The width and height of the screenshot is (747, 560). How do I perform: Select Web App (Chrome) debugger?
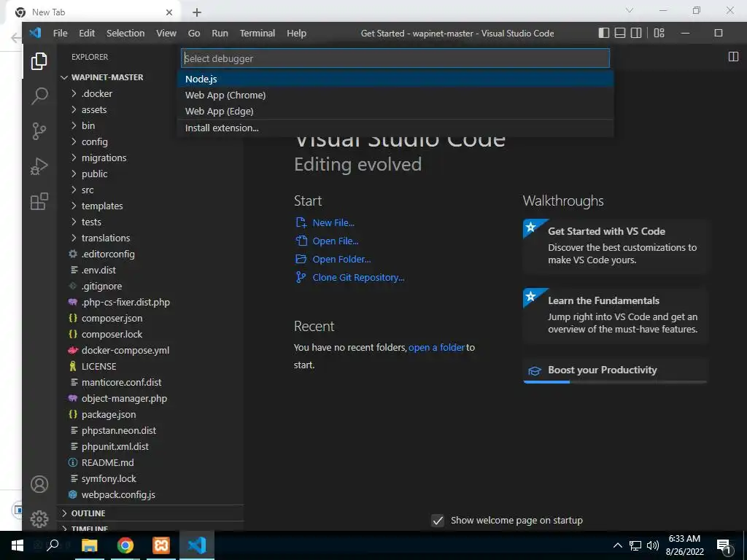[395, 96]
